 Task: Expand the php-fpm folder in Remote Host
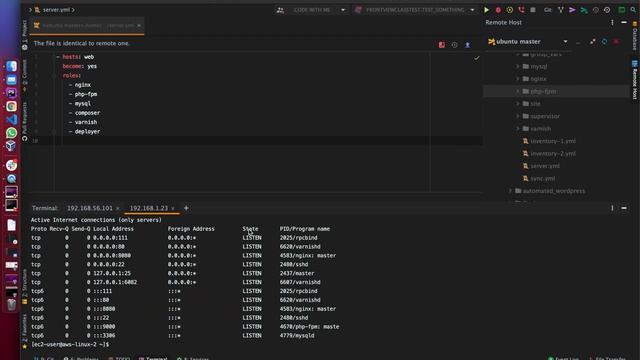518,91
